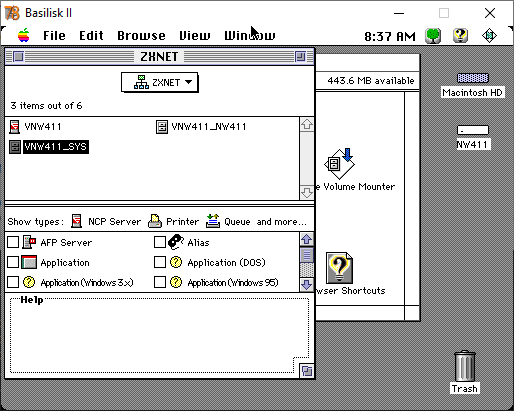Click the Application (DOS) question mark icon

[176, 262]
